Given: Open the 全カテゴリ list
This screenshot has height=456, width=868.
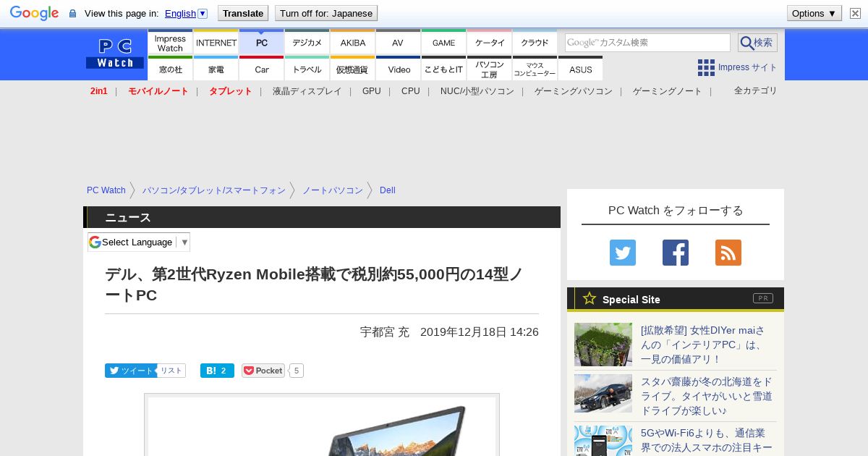Looking at the screenshot, I should click(x=756, y=90).
